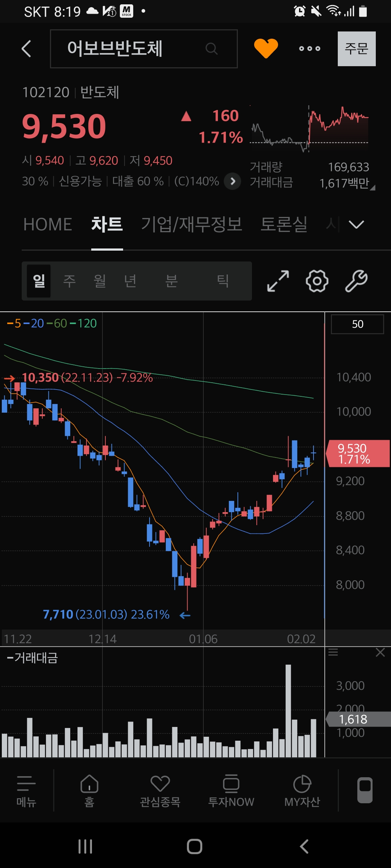This screenshot has height=868, width=391.
Task: Tap stock code 102120
Action: pos(46,92)
